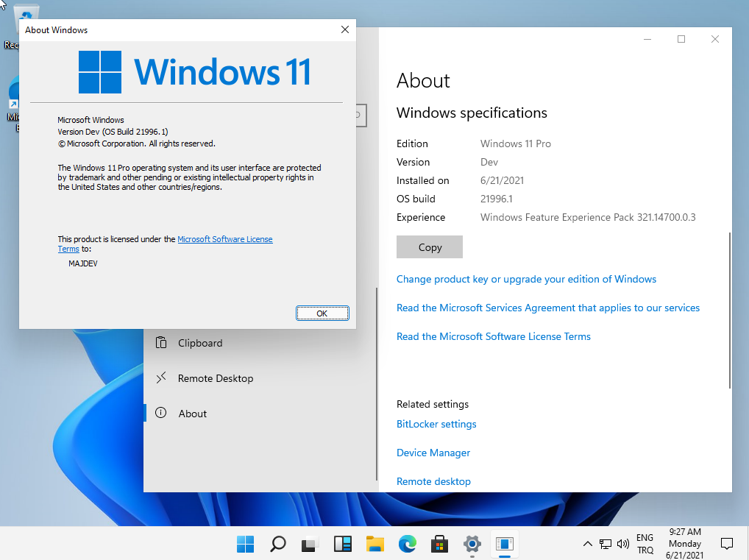Click the Settings sidebar scrollbar
Screen dimensions: 749x560
377,383
